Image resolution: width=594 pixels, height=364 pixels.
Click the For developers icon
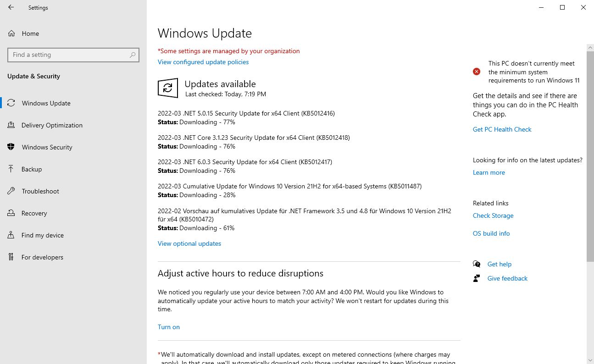(x=11, y=257)
